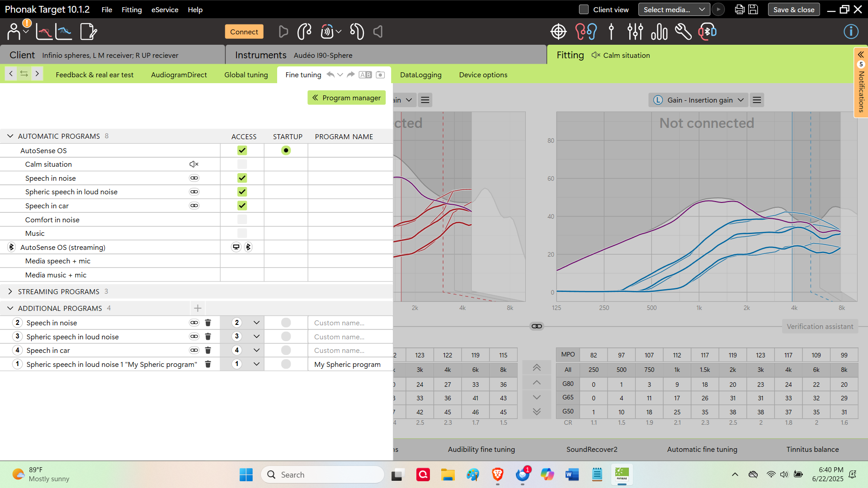Open the File menu

[107, 9]
